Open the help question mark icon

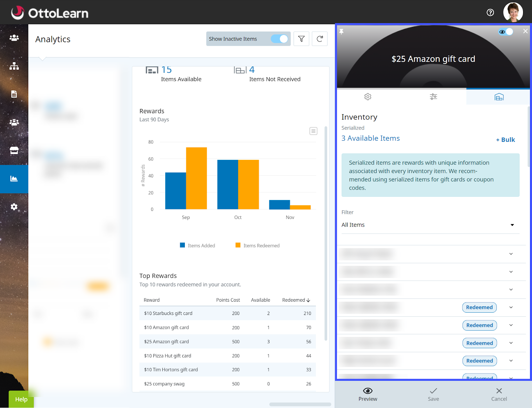[490, 13]
